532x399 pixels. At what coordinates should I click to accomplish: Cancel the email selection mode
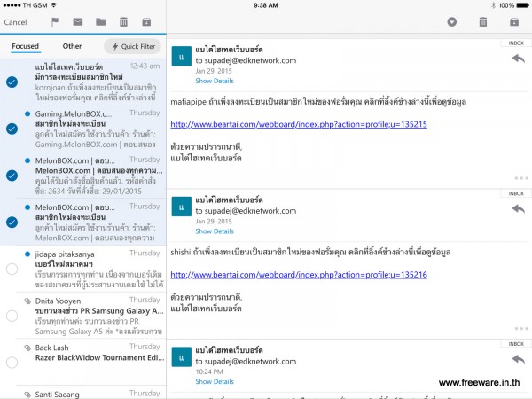16,21
